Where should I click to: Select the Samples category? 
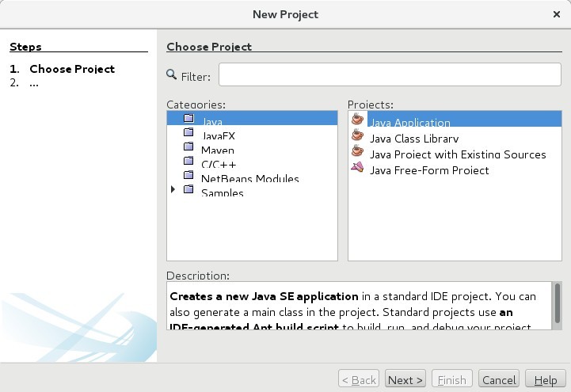(x=222, y=192)
